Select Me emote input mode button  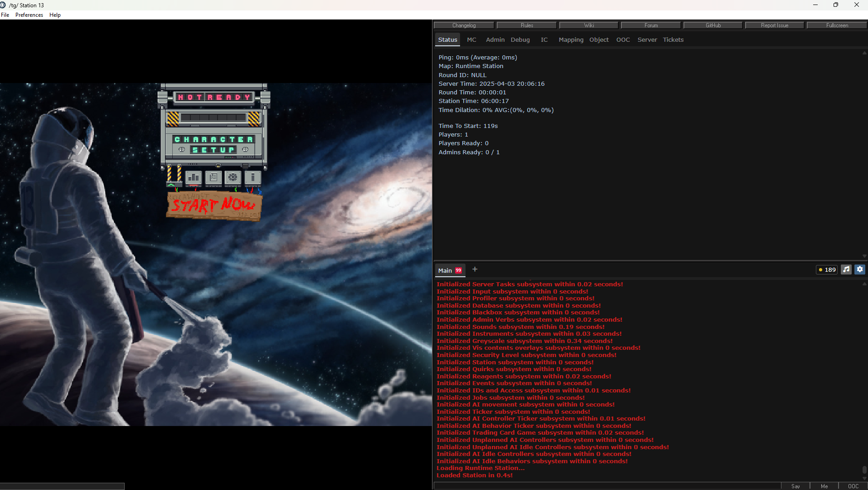824,486
